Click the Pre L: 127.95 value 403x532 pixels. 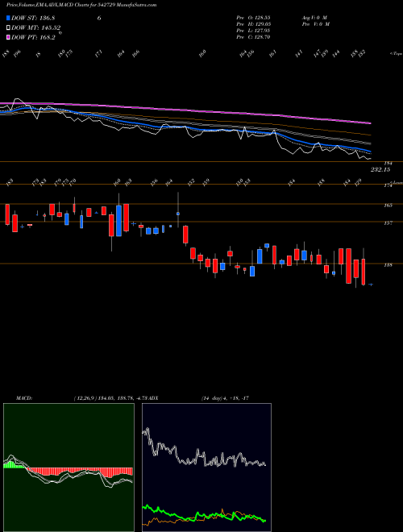point(253,31)
